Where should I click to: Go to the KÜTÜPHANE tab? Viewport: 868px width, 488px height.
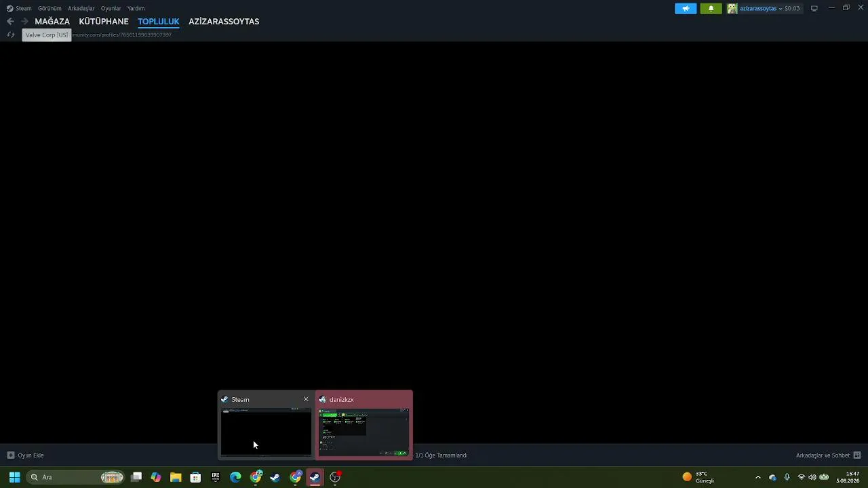tap(104, 22)
